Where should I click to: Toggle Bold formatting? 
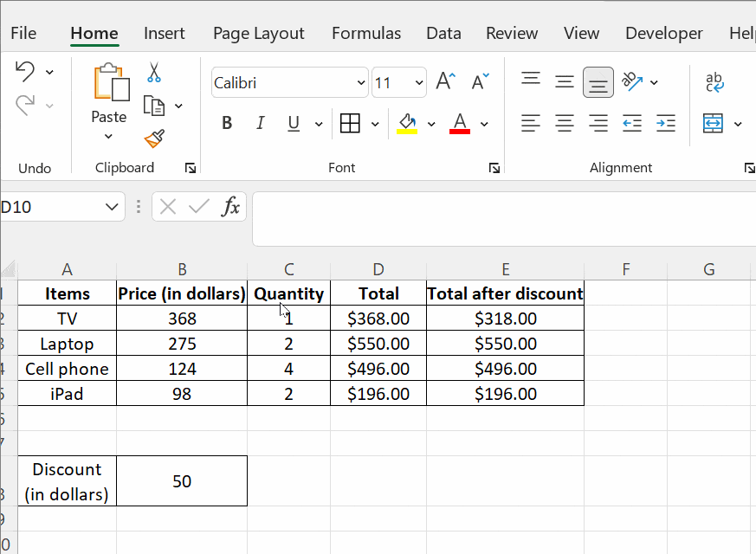pos(227,124)
